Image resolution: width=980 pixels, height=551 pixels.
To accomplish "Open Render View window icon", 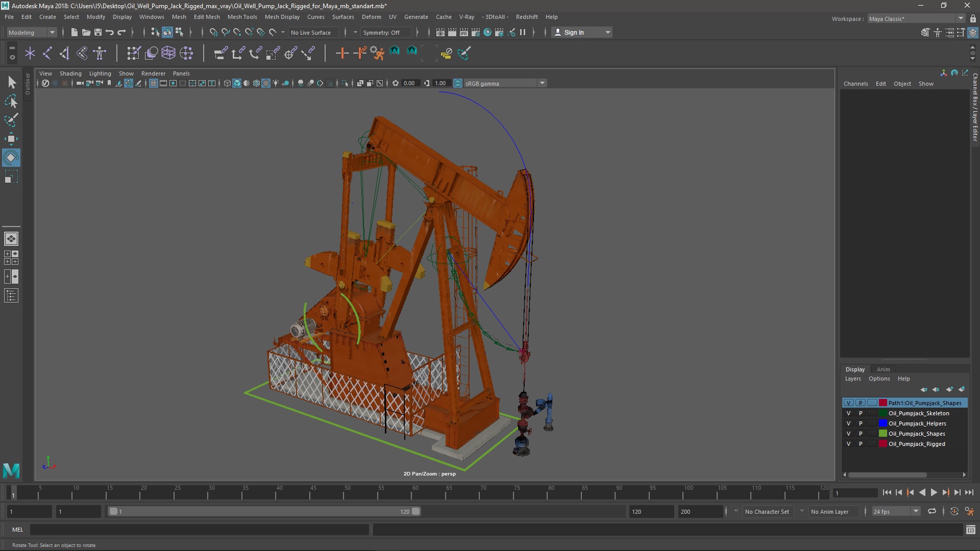I will point(440,32).
